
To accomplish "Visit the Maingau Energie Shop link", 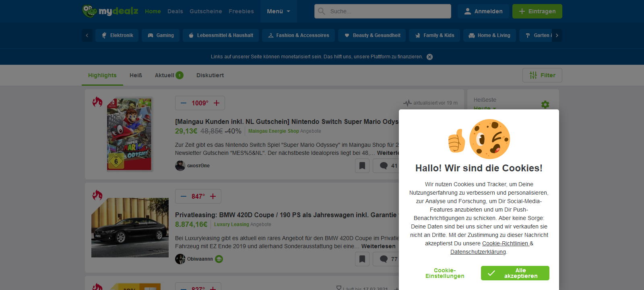I will (274, 131).
